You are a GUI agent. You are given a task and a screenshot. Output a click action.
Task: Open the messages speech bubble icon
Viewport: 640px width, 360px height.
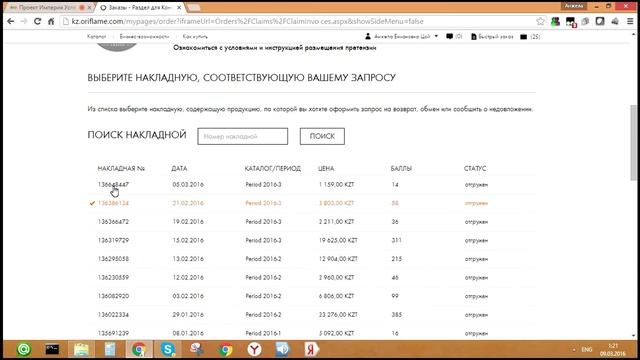point(449,36)
